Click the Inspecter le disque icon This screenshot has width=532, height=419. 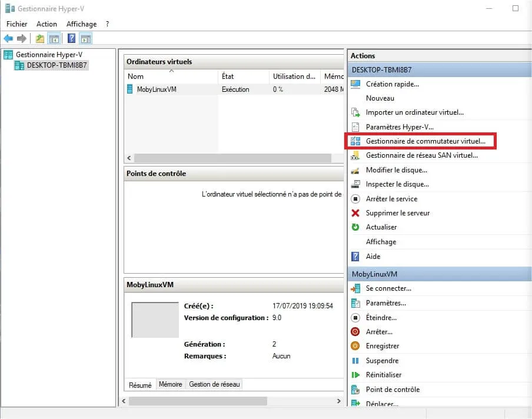pyautogui.click(x=355, y=184)
